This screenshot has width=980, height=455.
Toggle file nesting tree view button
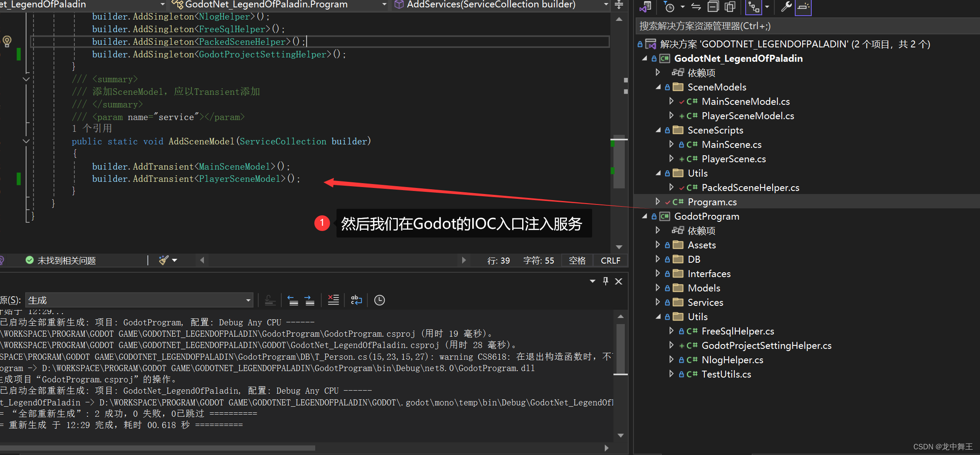point(754,7)
